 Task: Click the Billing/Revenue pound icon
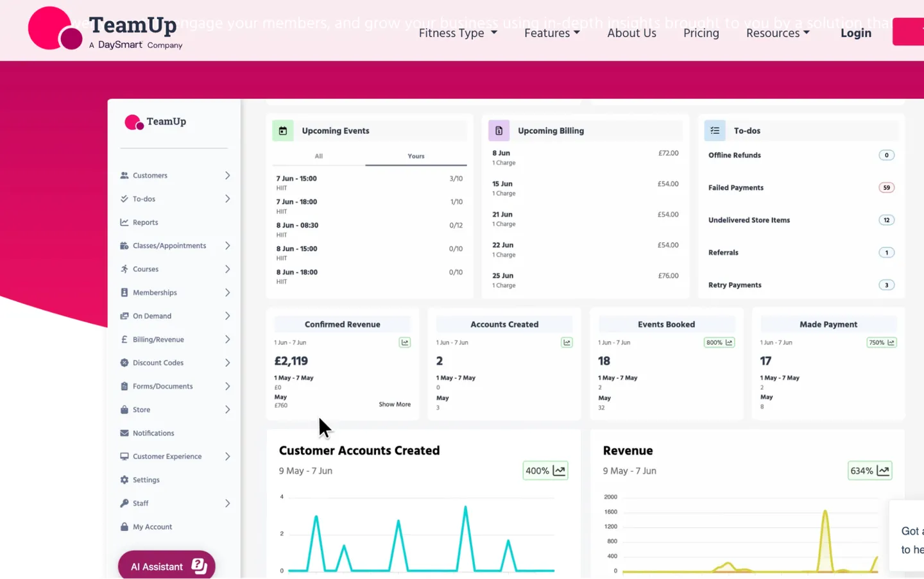[124, 339]
